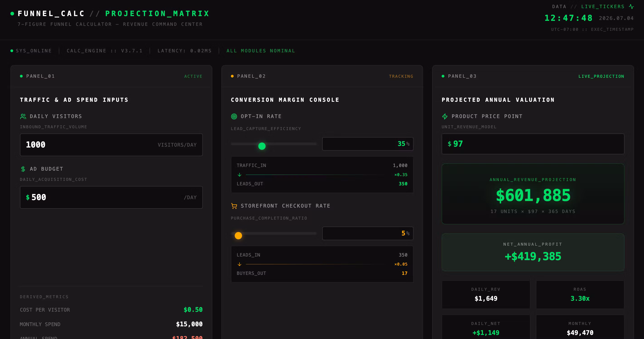Click the PANEL_01 ACTIVE status label
Image resolution: width=644 pixels, height=339 pixels.
pos(193,76)
